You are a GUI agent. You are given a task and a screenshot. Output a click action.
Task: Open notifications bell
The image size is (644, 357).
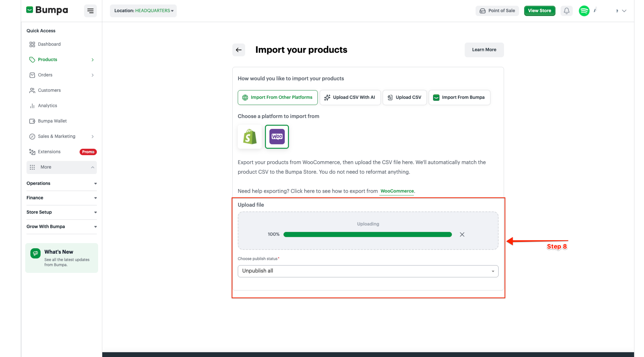tap(566, 11)
